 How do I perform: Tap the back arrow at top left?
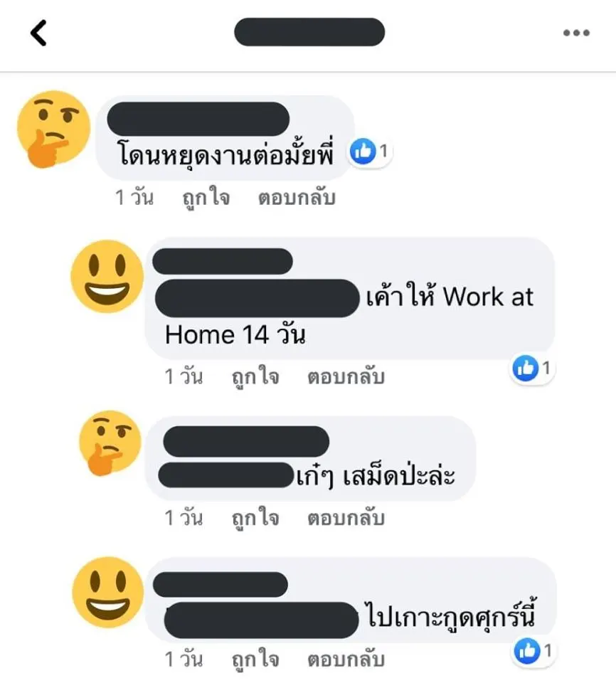39,33
